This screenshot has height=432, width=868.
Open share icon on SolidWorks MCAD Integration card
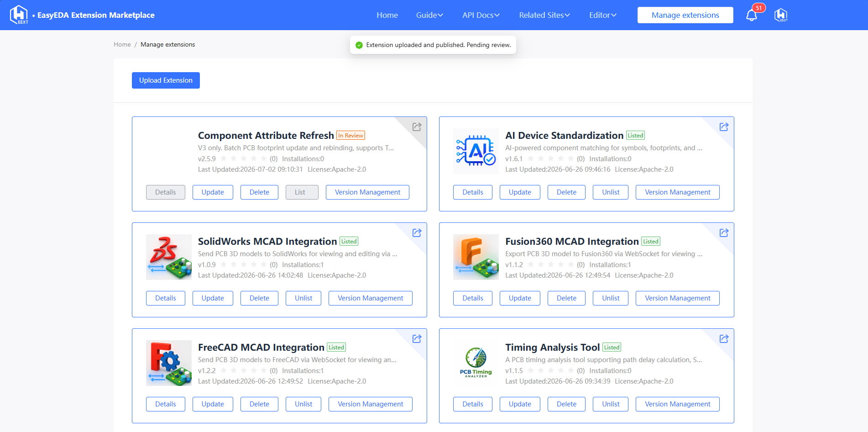[417, 233]
